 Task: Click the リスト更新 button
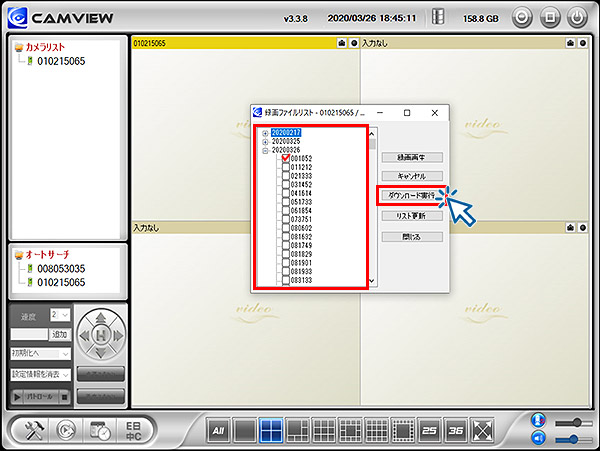point(411,216)
